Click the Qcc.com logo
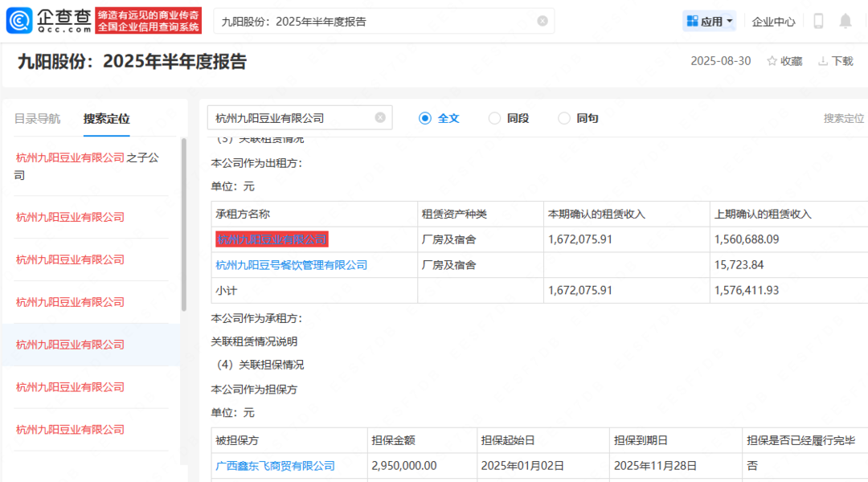This screenshot has width=868, height=482. [x=48, y=21]
